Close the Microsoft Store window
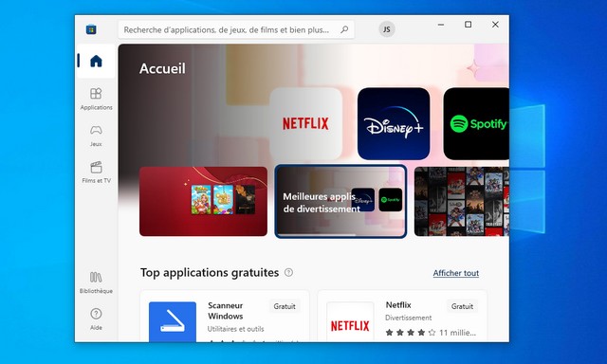The image size is (607, 364). click(495, 25)
